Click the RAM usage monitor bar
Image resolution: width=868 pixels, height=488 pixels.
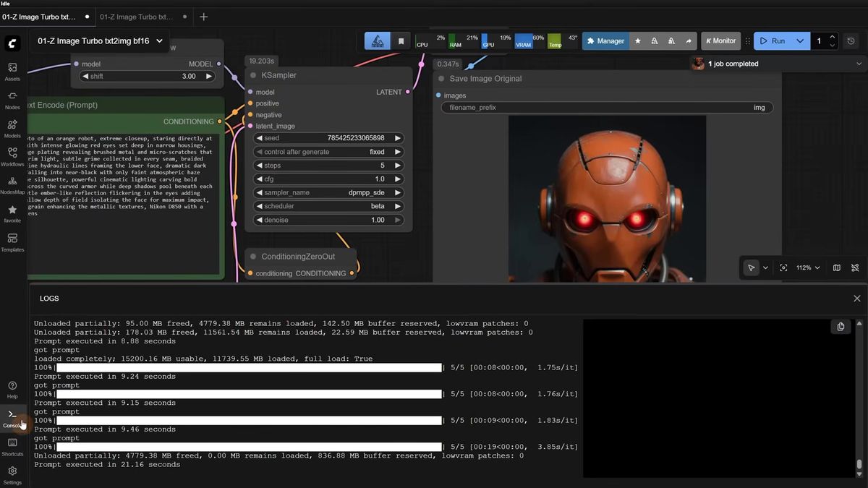[x=463, y=41]
